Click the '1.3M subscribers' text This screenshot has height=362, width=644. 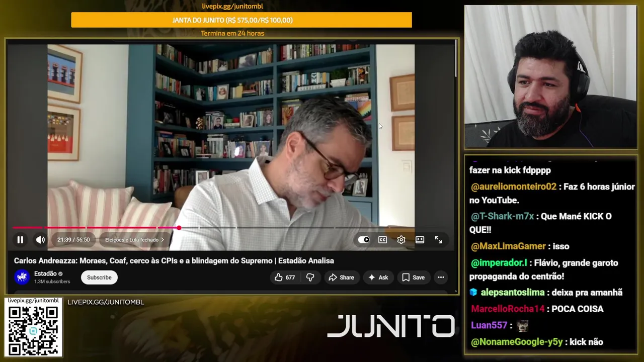tap(52, 282)
